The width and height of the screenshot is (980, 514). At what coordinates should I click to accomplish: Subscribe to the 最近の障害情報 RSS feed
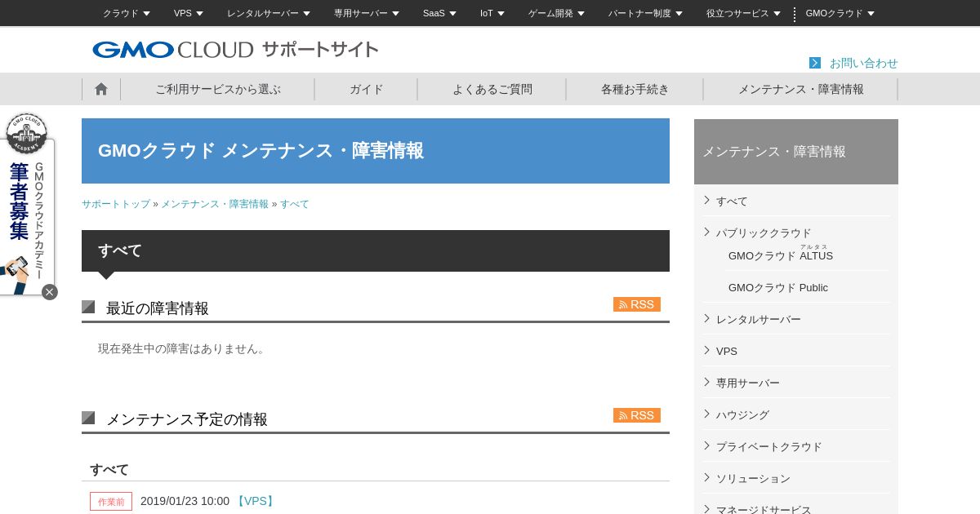(637, 304)
